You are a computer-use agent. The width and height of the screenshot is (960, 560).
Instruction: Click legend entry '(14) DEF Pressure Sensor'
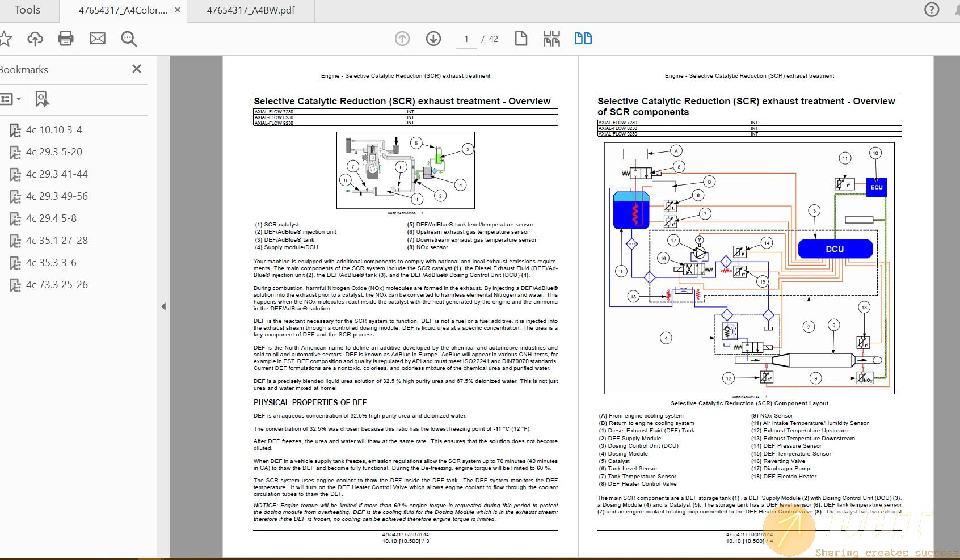(786, 446)
